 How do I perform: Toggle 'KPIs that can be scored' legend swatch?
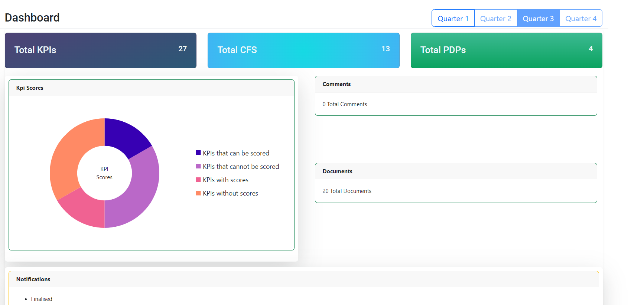(x=198, y=153)
